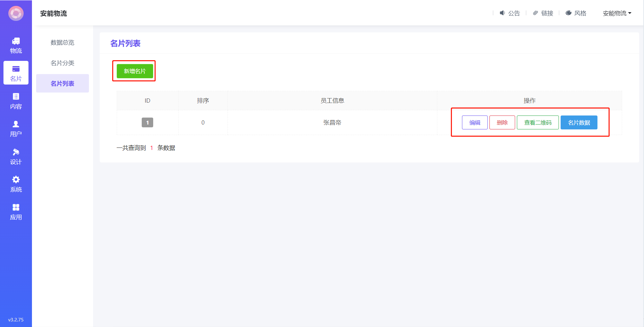
Task: Open the blue 名片数据 button
Action: coord(579,122)
